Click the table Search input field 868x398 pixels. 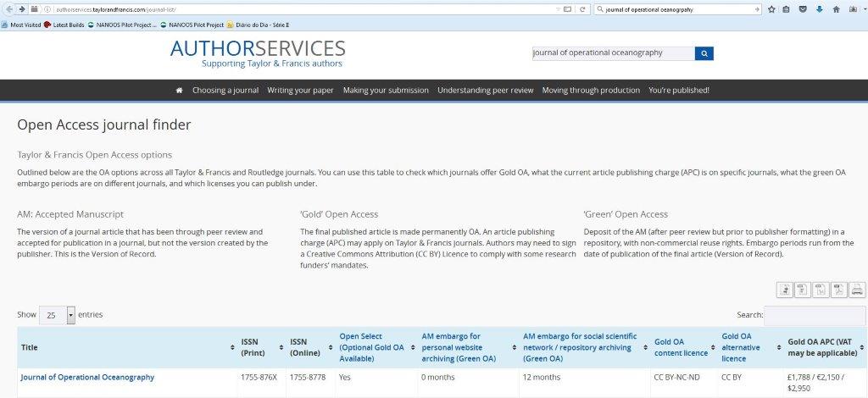tap(815, 315)
